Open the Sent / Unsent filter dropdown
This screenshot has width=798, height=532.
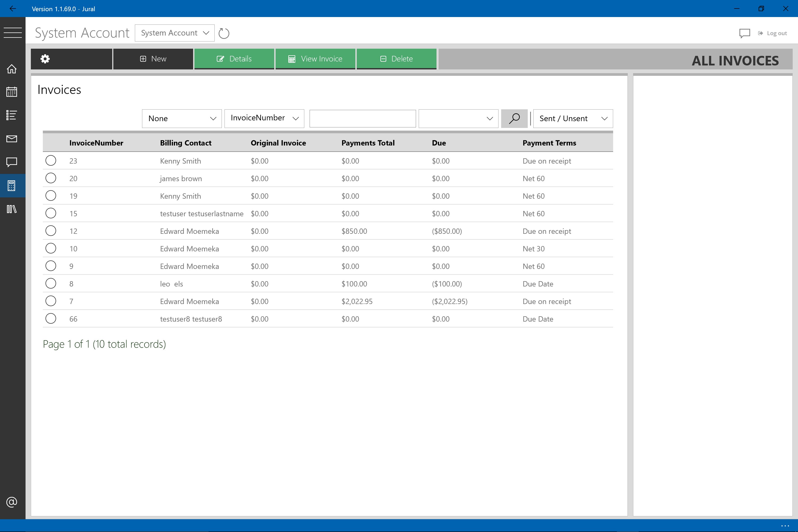pyautogui.click(x=573, y=118)
